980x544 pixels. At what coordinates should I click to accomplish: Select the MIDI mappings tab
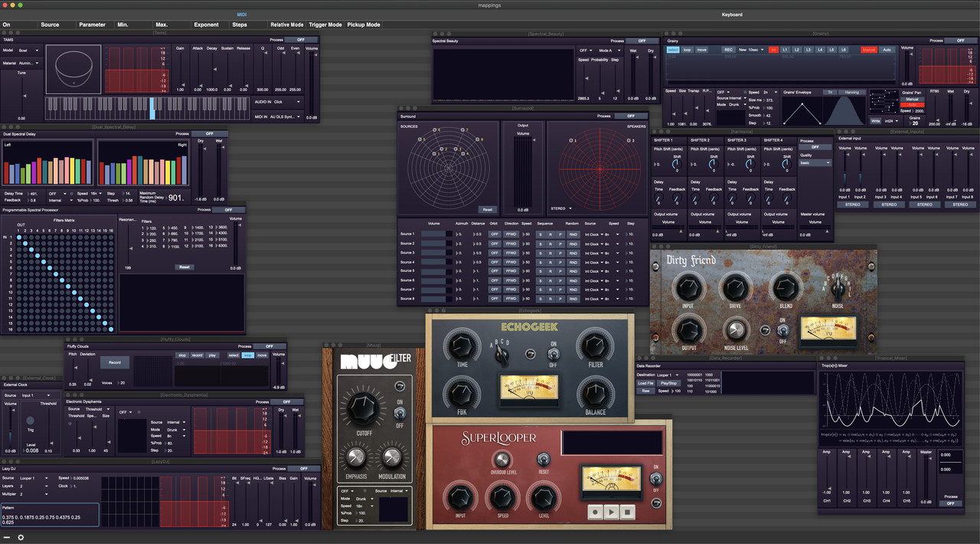pos(242,15)
